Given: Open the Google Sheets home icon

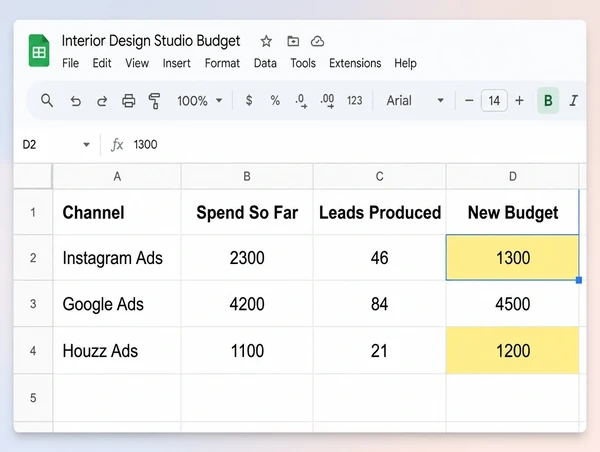Looking at the screenshot, I should (39, 51).
